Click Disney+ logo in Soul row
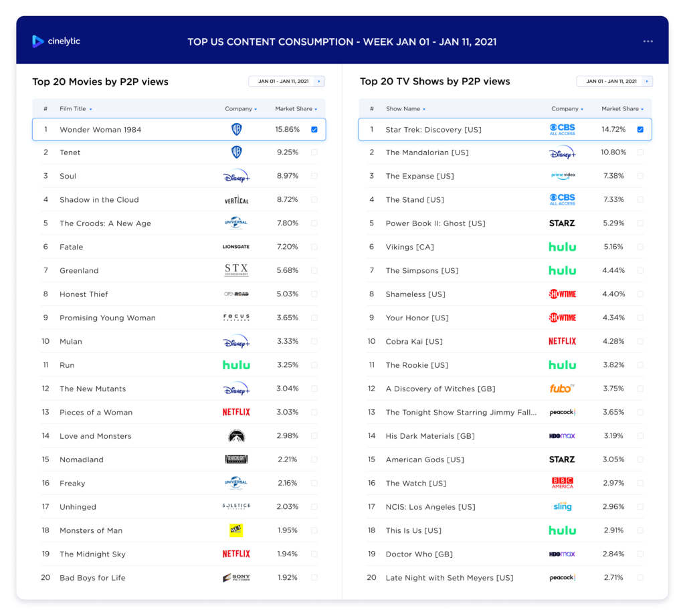This screenshot has height=616, width=685. point(236,176)
